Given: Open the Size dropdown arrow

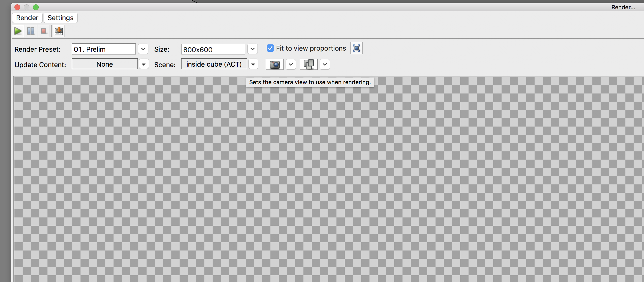Looking at the screenshot, I should coord(253,49).
